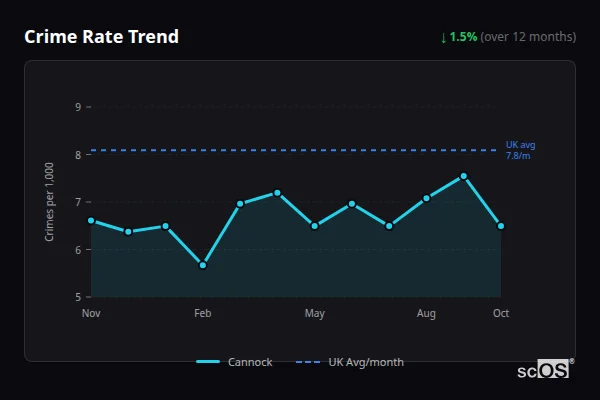Viewport: 600px width, 400px height.
Task: Click the y-axis tick label '9'
Action: [78, 107]
